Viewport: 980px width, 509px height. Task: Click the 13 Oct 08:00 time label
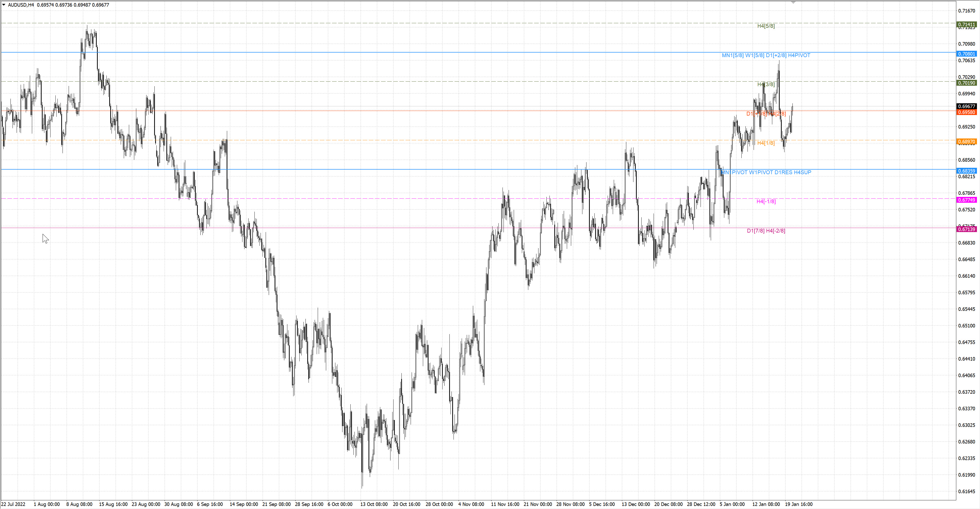click(374, 504)
